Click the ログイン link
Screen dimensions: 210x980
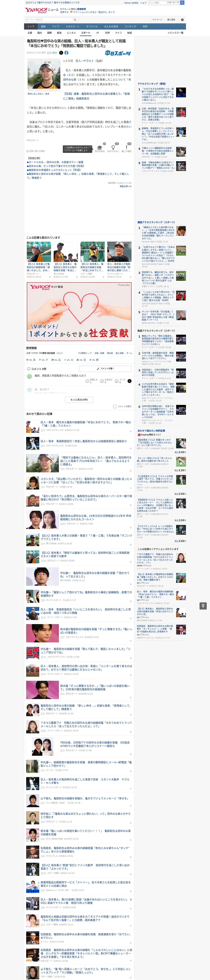[64, 12]
